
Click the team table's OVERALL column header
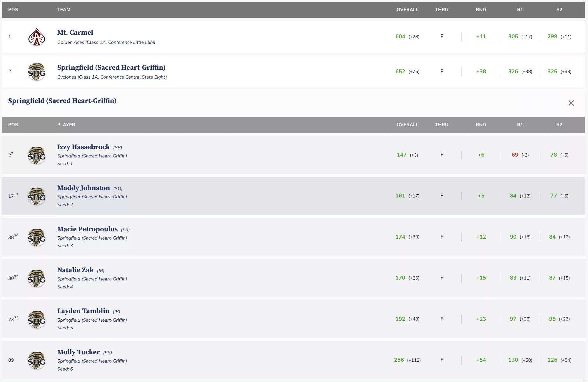coord(407,10)
